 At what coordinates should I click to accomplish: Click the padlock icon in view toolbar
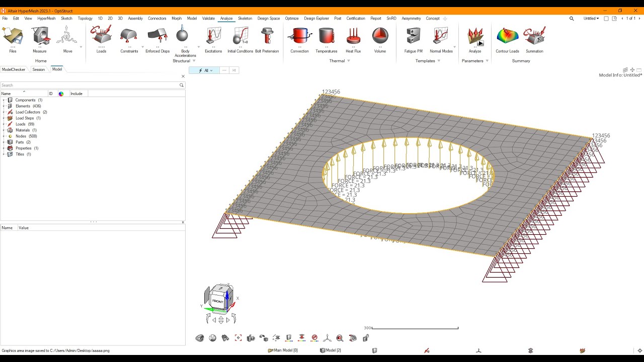point(366,338)
